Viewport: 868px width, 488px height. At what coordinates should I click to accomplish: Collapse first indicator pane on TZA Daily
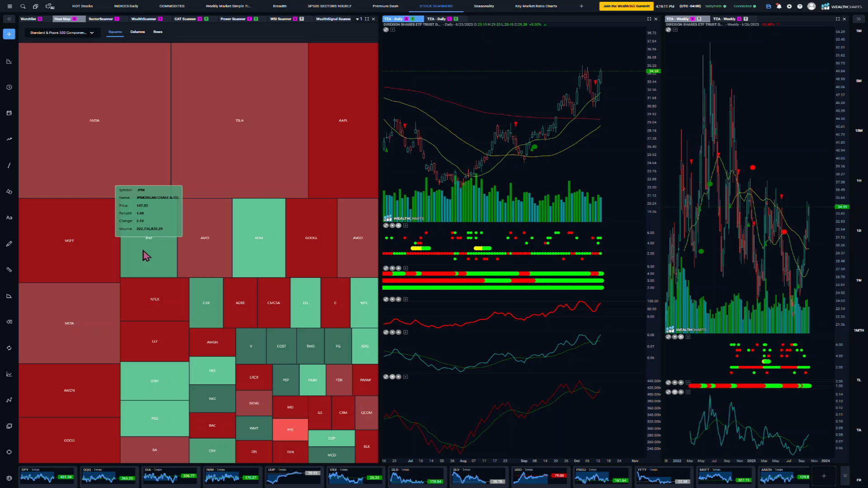(x=392, y=225)
